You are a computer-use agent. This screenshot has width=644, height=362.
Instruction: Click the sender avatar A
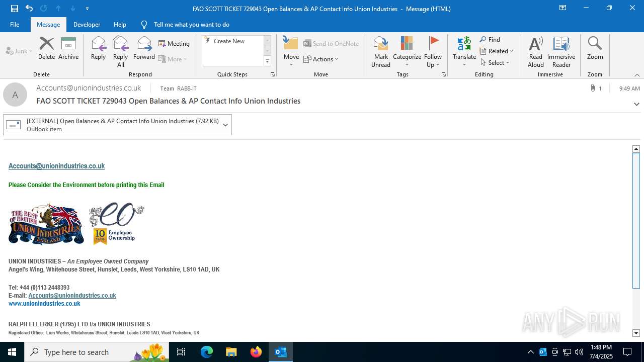(x=15, y=95)
